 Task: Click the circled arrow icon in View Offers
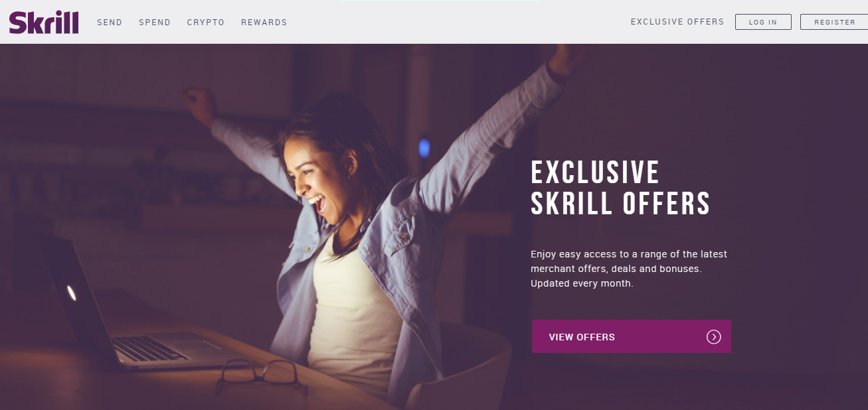[713, 337]
